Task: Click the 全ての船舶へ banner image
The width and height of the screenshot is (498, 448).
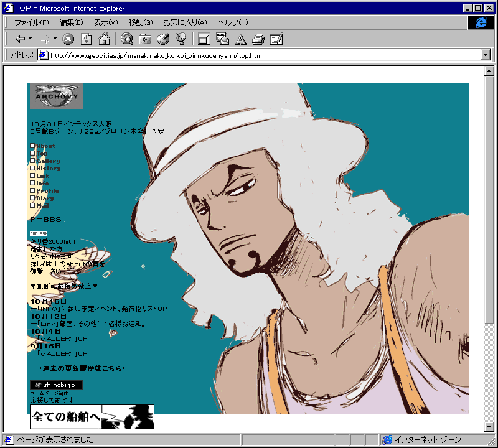Action: (92, 417)
